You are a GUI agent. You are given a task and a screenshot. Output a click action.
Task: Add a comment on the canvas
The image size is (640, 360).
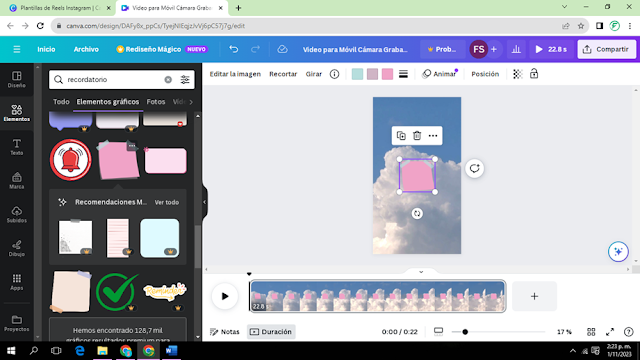474,168
